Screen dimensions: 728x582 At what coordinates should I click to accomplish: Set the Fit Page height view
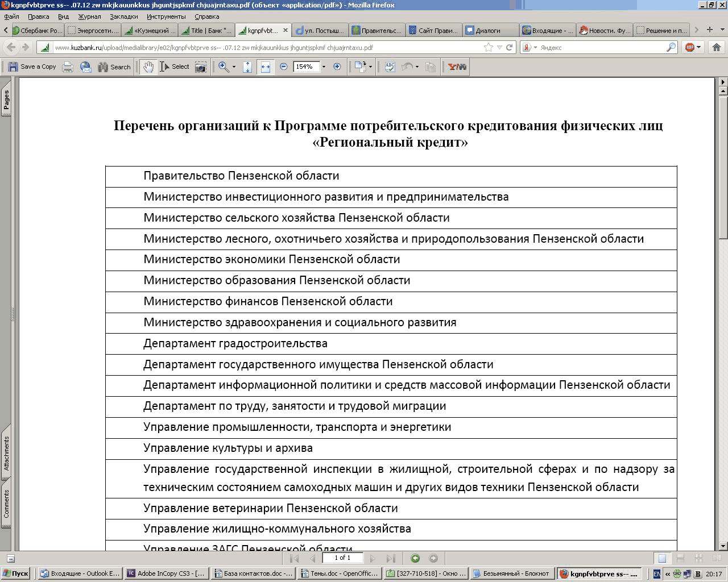[247, 66]
